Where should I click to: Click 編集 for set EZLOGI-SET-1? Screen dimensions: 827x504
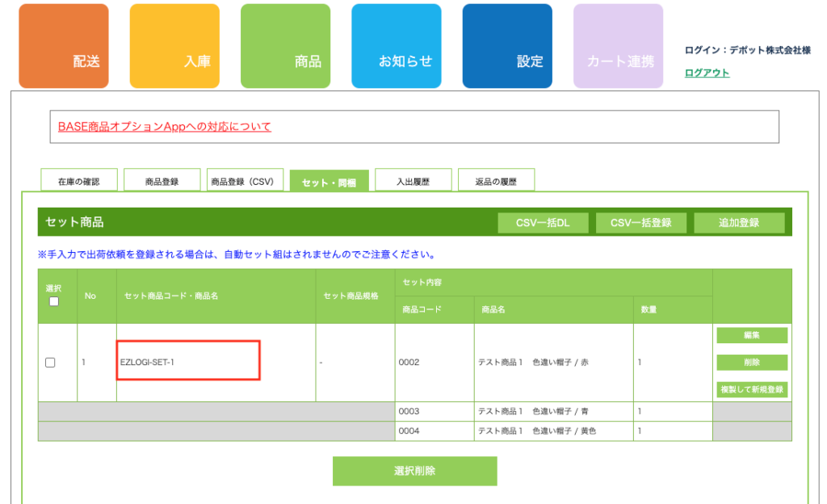coord(751,335)
